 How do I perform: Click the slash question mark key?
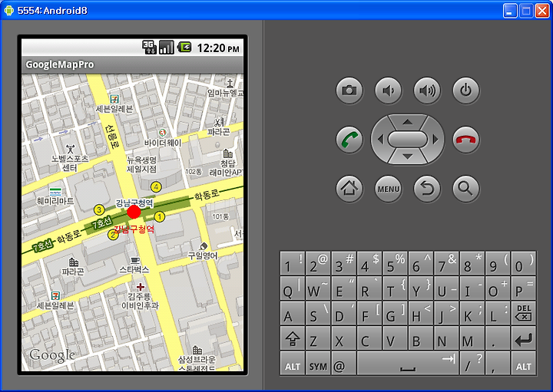pyautogui.click(x=472, y=363)
